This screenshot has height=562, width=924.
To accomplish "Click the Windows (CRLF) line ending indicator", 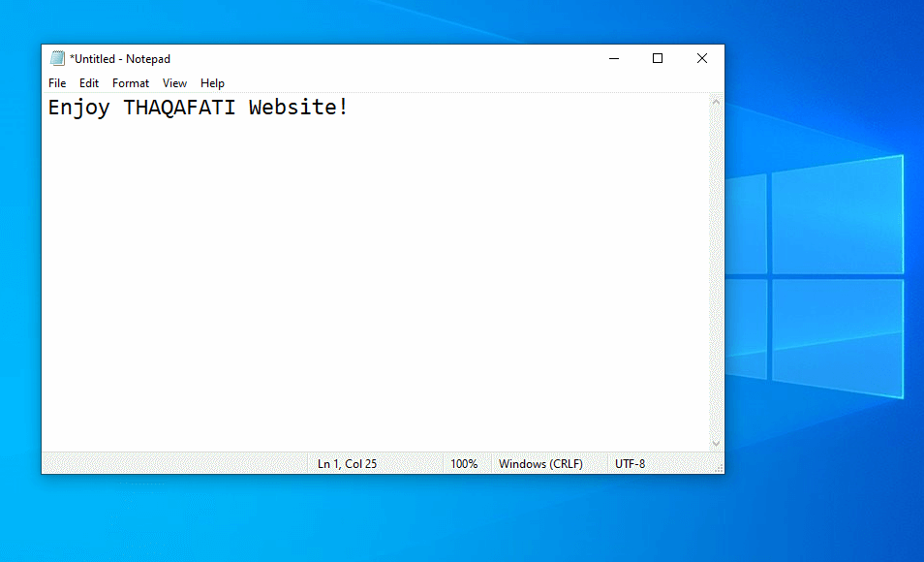I will tap(540, 464).
